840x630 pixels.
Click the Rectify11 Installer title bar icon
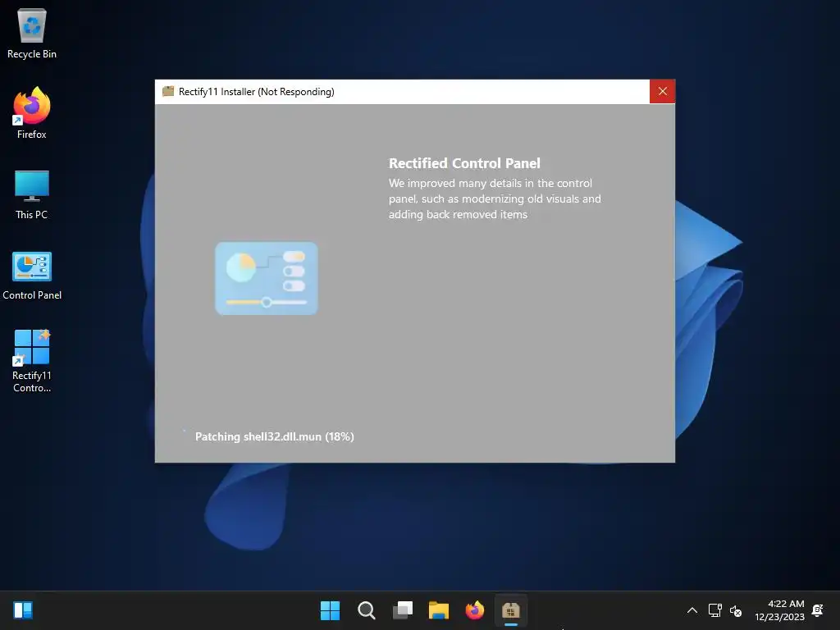coord(168,92)
